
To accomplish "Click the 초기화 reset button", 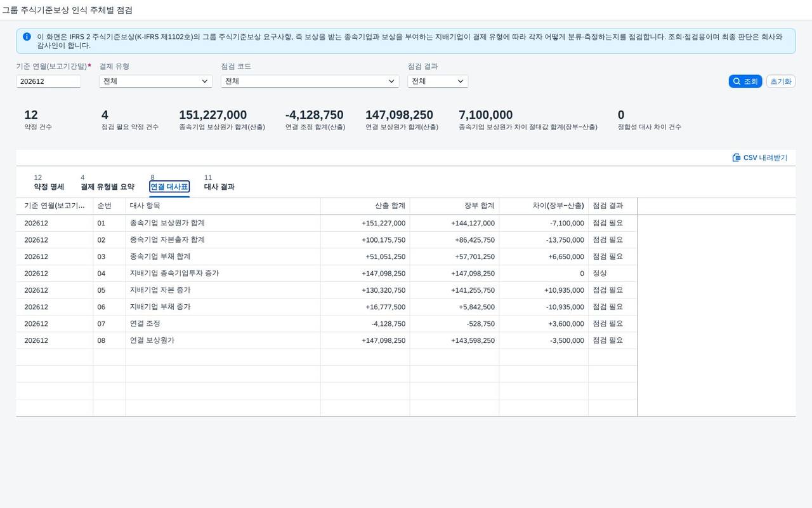I will 781,81.
